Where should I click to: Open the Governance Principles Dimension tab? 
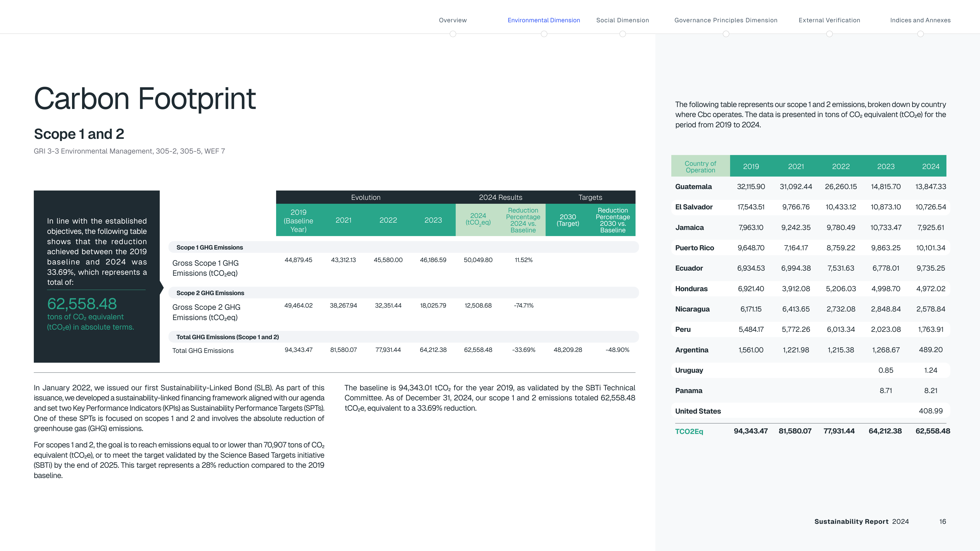(726, 20)
